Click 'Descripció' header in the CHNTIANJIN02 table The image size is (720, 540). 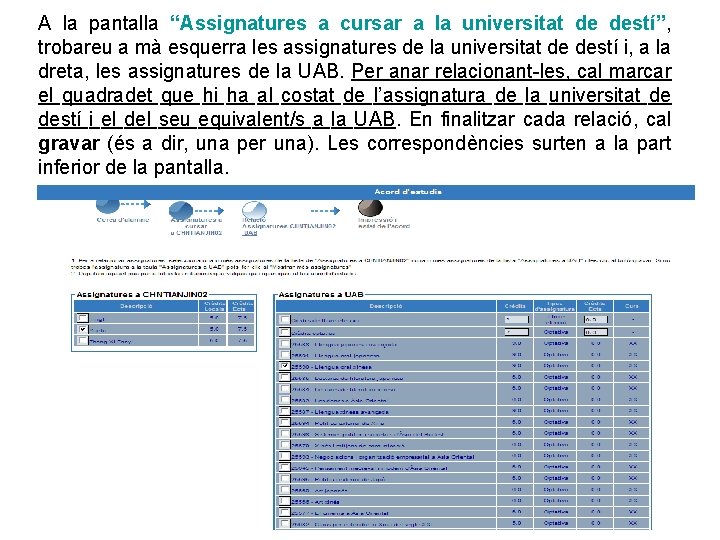136,306
